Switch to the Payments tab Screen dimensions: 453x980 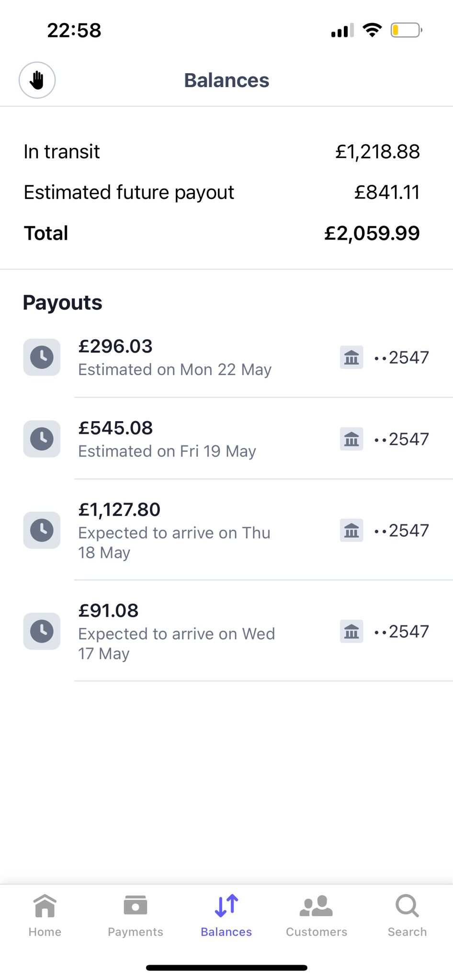(136, 916)
